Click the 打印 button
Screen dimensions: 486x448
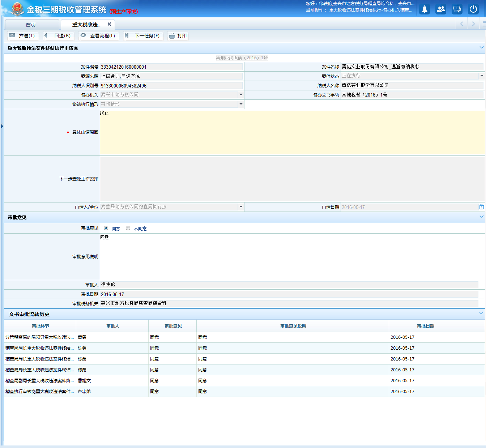pyautogui.click(x=178, y=36)
